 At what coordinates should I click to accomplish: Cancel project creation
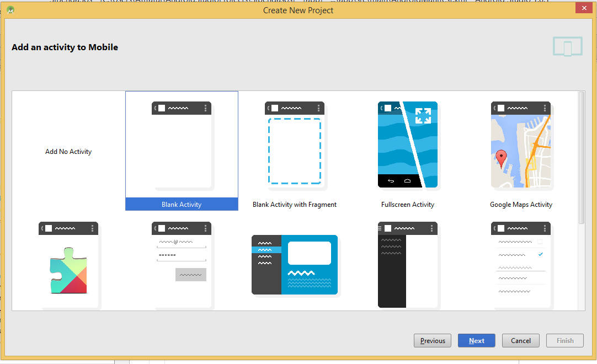(520, 340)
